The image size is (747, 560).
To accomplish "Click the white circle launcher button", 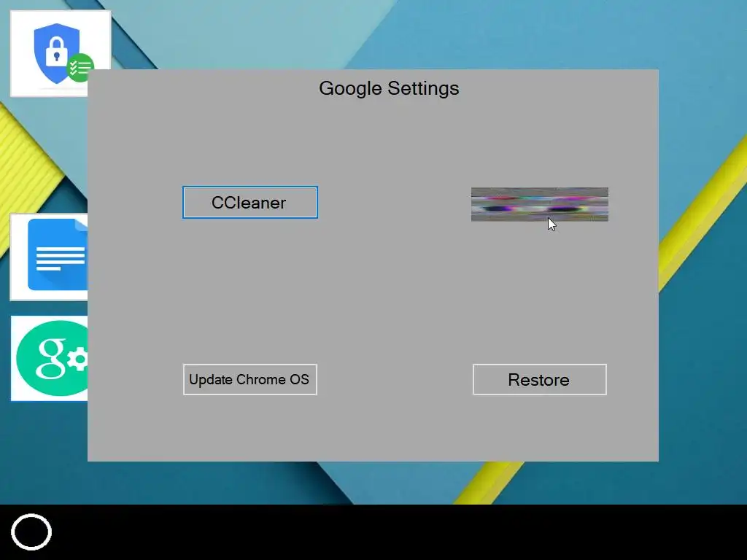I will click(x=31, y=532).
